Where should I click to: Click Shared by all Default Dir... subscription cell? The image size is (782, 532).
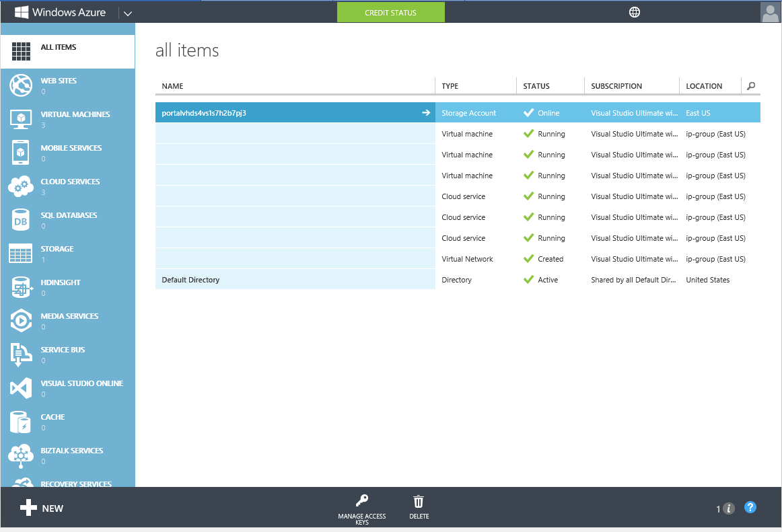[x=633, y=280]
